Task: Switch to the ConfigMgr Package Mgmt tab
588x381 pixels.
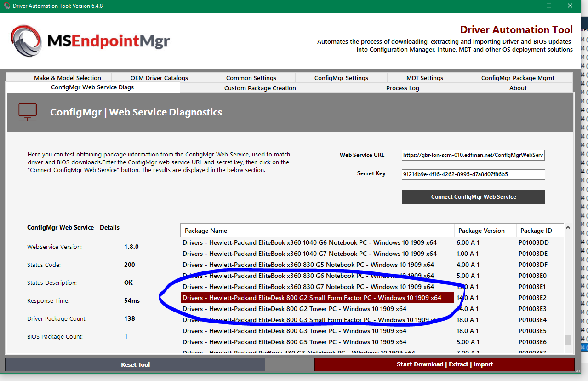Action: pos(518,78)
